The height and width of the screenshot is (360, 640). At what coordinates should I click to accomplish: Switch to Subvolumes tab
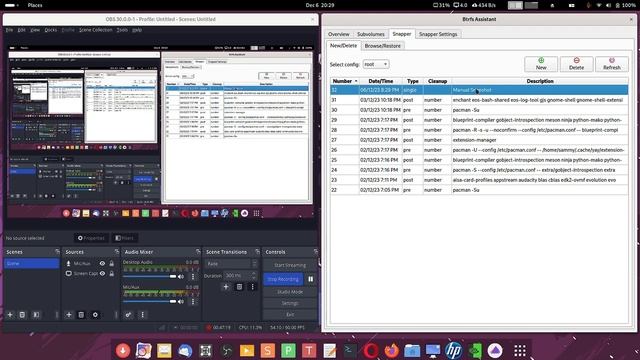point(371,34)
